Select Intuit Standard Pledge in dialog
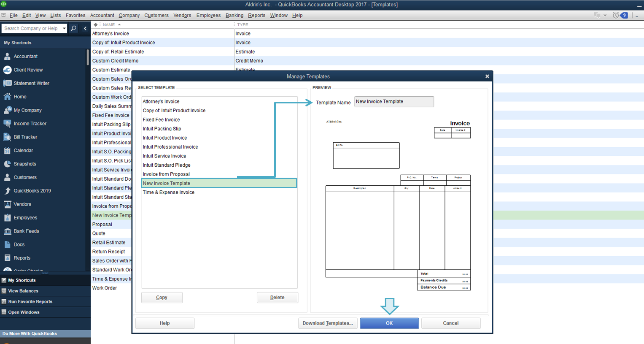 (x=219, y=165)
